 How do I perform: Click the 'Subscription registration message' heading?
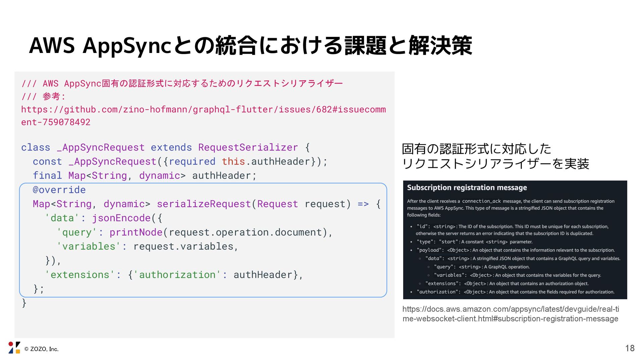pos(467,188)
